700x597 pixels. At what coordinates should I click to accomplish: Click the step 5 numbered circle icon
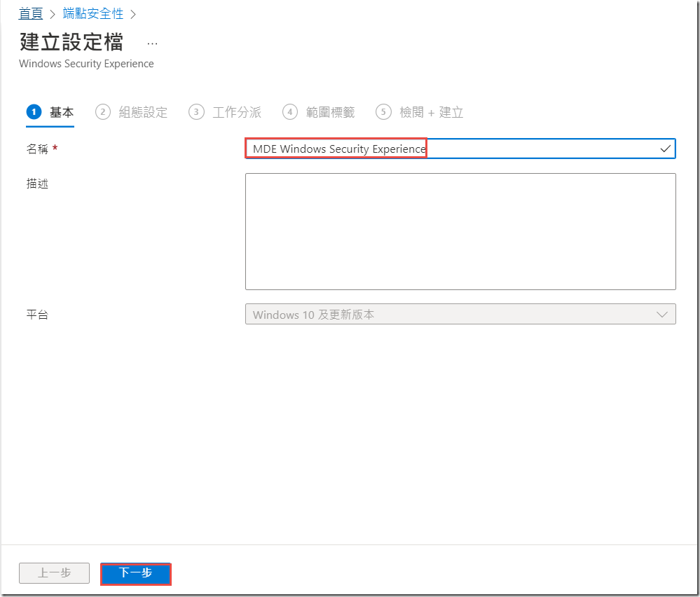[383, 112]
